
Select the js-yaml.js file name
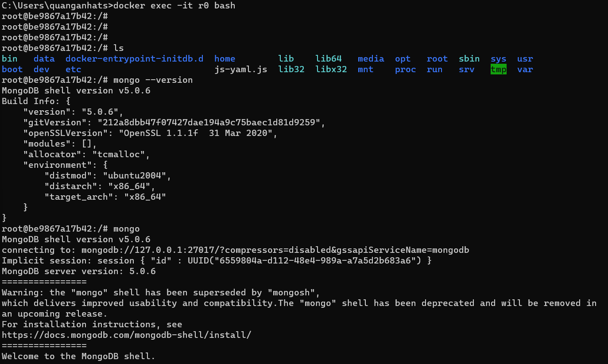[x=240, y=70]
